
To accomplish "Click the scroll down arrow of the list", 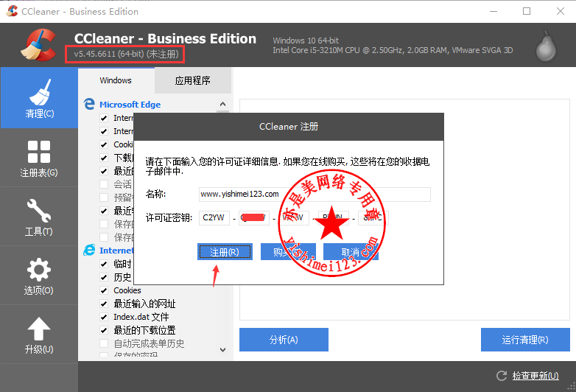I will pyautogui.click(x=222, y=350).
